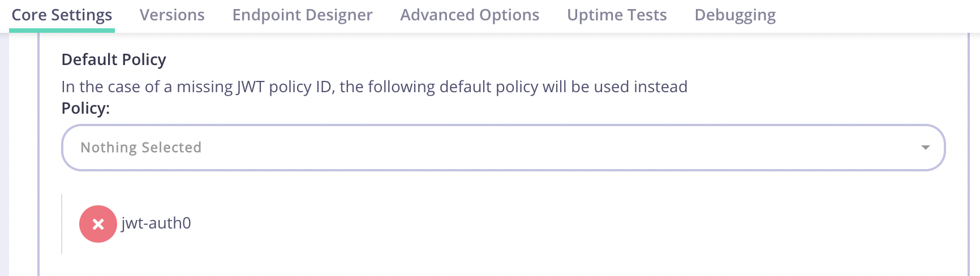980x276 pixels.
Task: Remove the jwt-auth0 policy with red X
Action: point(98,224)
